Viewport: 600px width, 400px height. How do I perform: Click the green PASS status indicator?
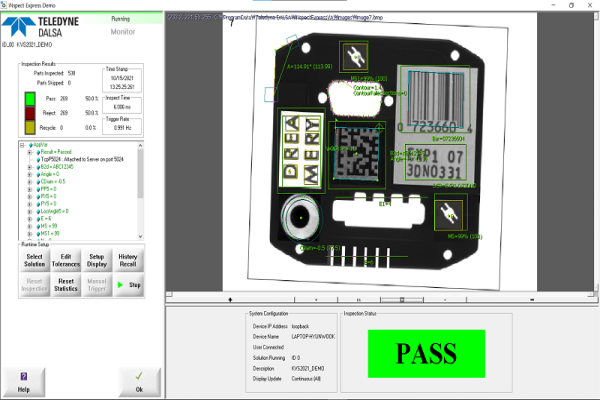(x=426, y=354)
